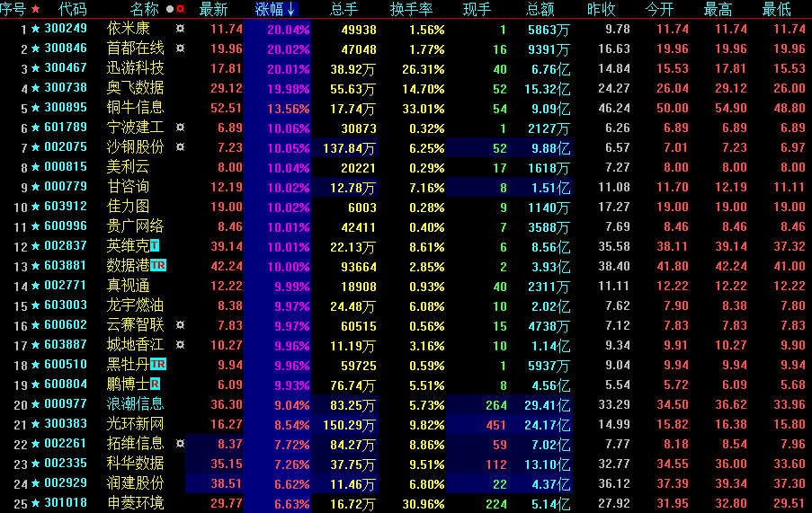The image size is (812, 513).
Task: Sort by the 名称 column header
Action: 145,9
